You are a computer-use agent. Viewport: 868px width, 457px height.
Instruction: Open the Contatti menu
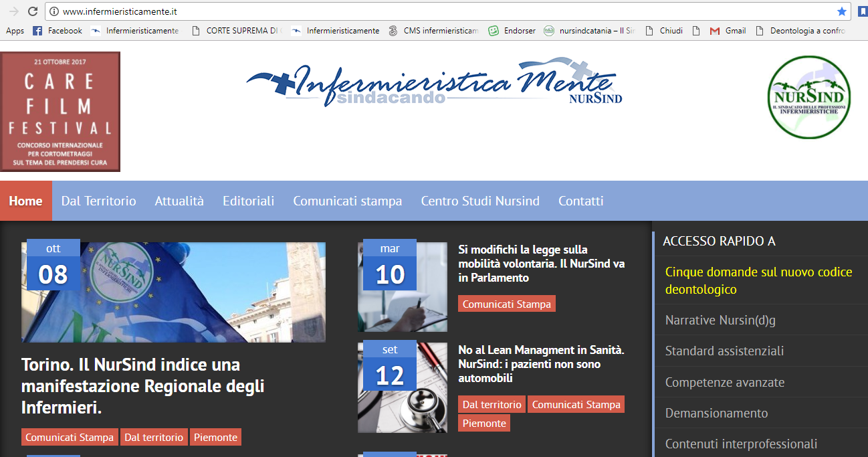[581, 201]
